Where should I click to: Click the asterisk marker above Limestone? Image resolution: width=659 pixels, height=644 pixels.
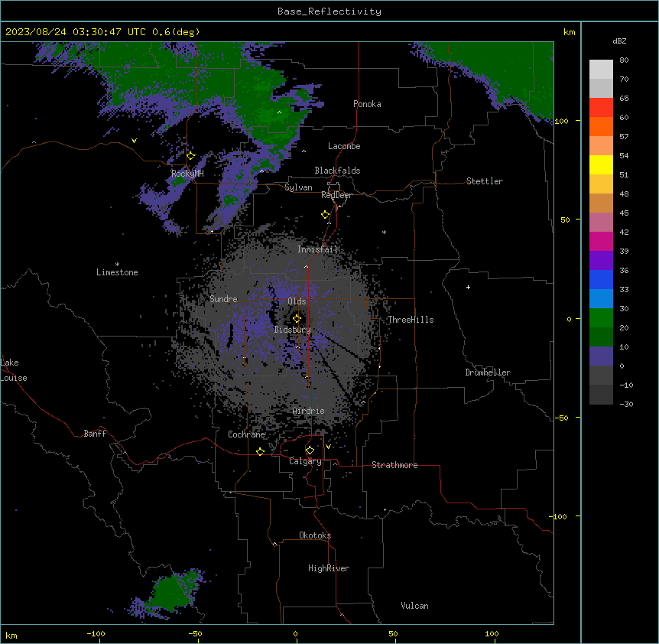point(117,265)
